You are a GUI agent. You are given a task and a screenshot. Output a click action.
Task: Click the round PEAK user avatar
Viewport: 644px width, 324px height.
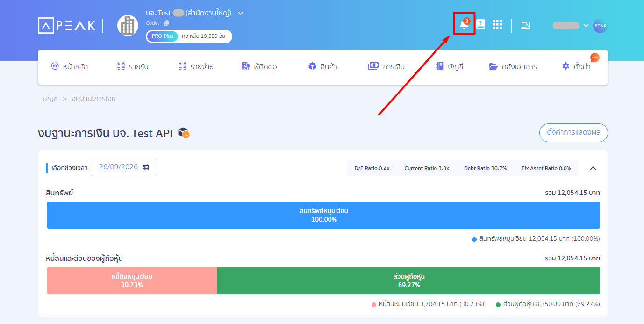click(x=600, y=26)
